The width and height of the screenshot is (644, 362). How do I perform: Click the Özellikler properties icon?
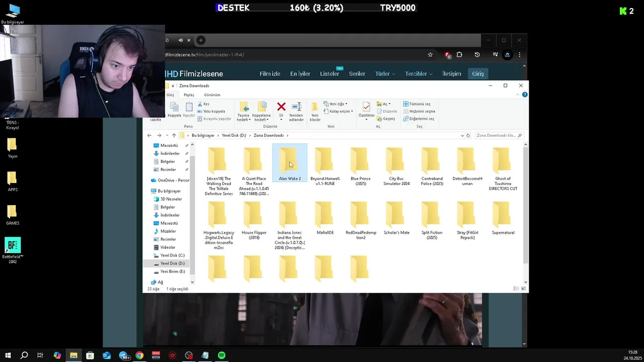pos(366,107)
